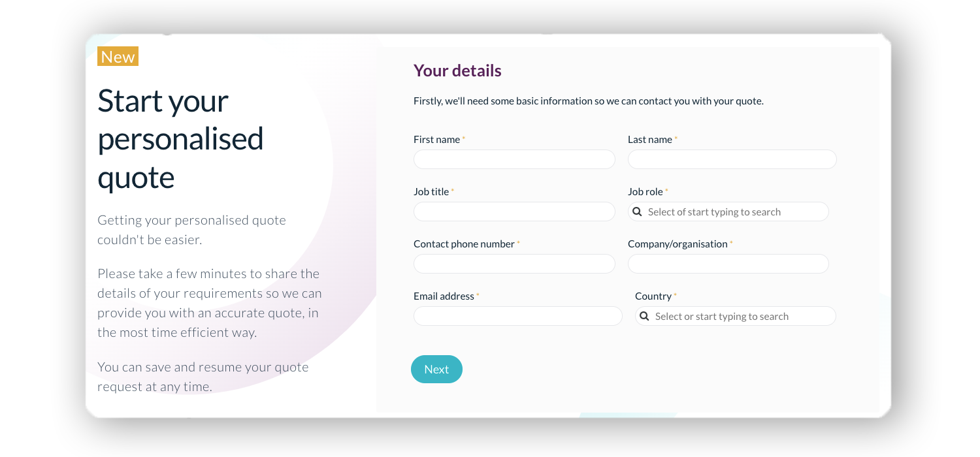Click the 'Your details' heading
The width and height of the screenshot is (980, 457).
(x=457, y=71)
